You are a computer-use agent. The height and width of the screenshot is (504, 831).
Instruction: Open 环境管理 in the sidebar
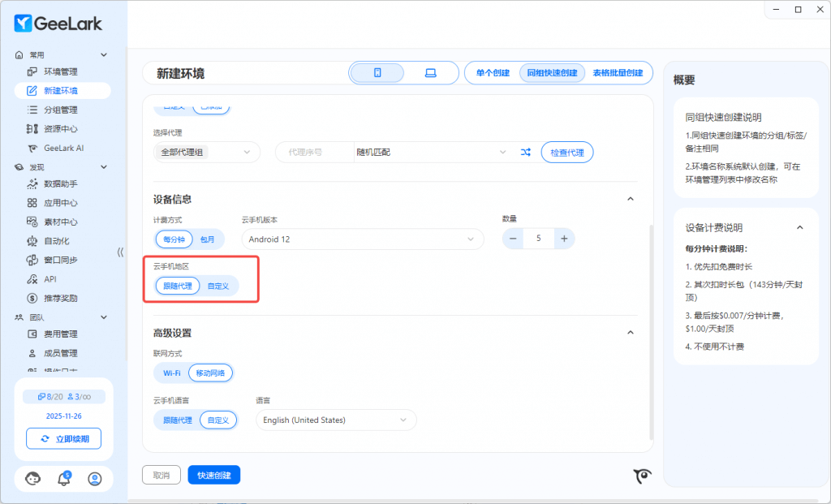point(61,71)
